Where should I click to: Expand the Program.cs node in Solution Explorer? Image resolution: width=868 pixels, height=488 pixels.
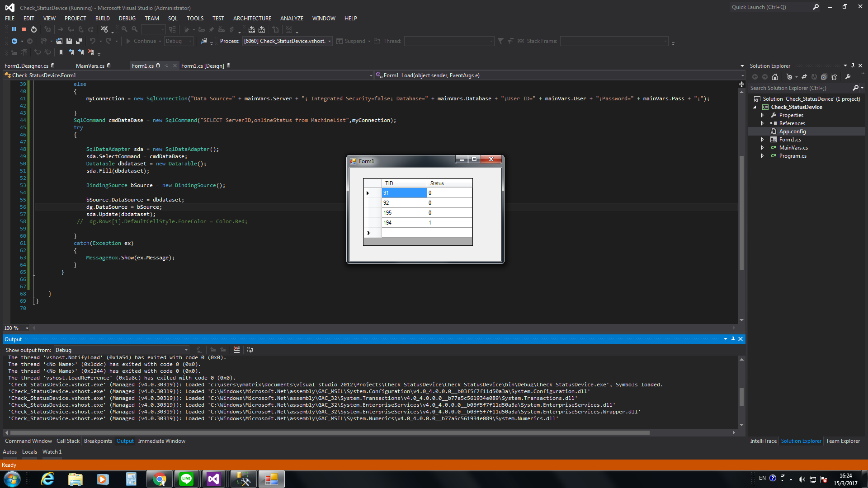pyautogui.click(x=763, y=156)
